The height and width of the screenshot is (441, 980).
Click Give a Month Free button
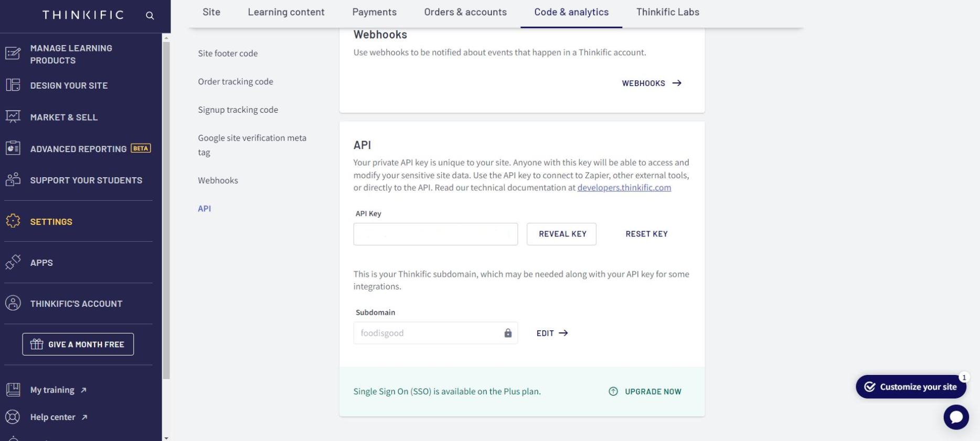(78, 345)
